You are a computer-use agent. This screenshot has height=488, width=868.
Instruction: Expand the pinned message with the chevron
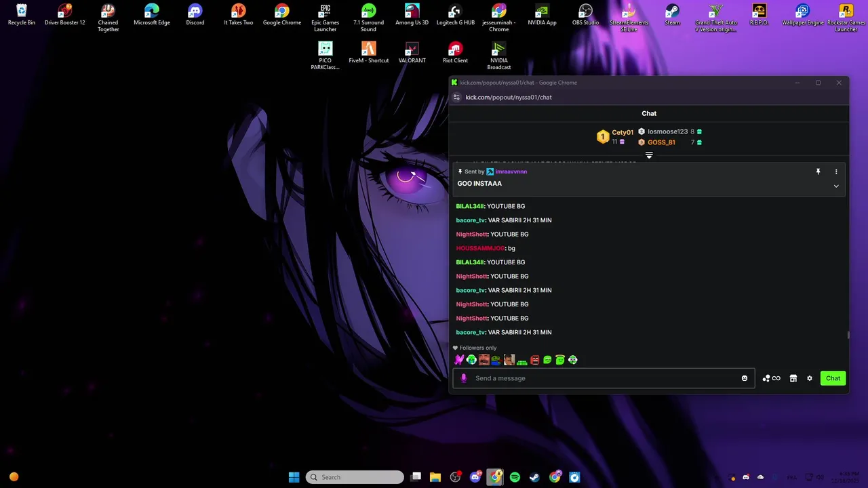click(x=836, y=186)
